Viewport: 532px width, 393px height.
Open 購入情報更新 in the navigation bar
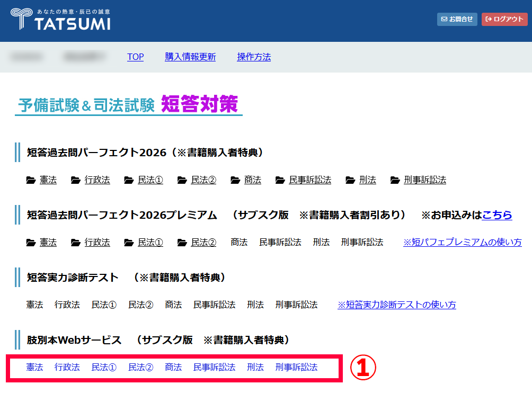click(190, 57)
